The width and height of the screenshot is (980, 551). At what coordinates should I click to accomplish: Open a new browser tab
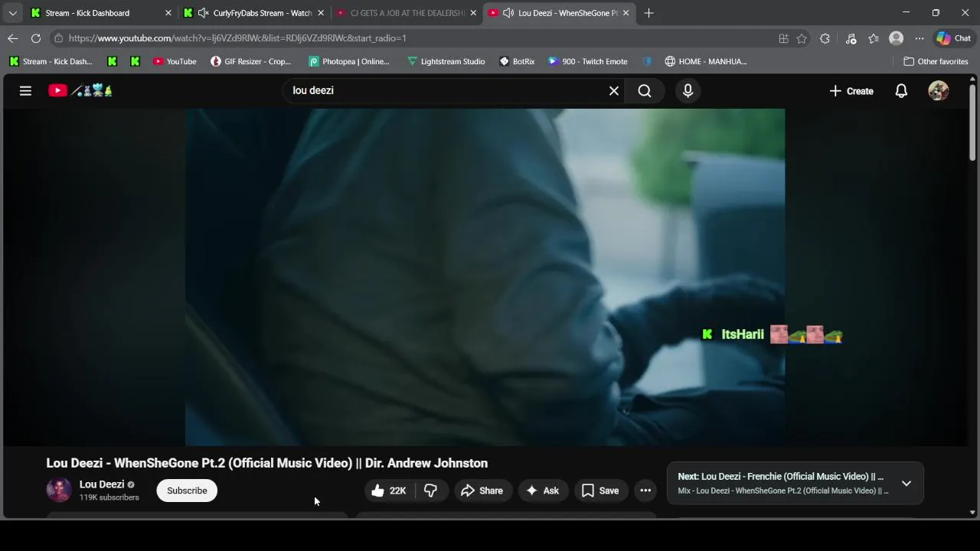[648, 13]
